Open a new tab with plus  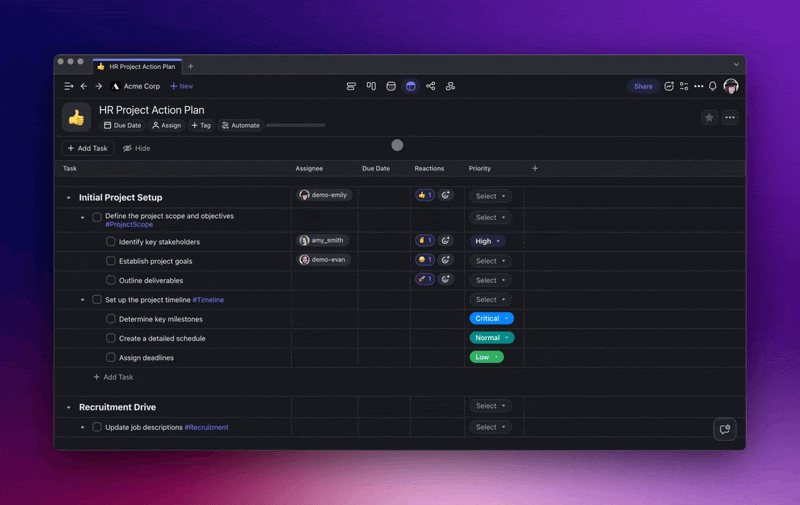click(x=191, y=66)
